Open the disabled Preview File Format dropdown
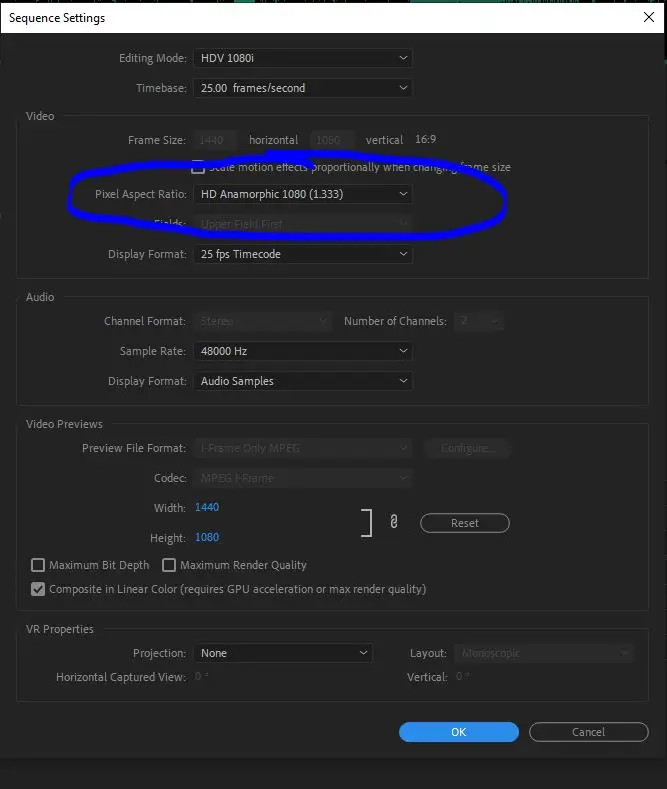The image size is (667, 789). [x=303, y=448]
